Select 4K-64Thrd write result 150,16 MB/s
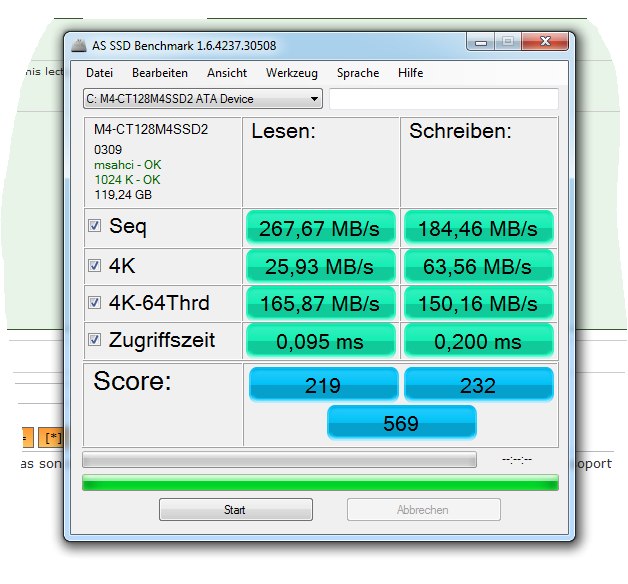 [x=479, y=303]
